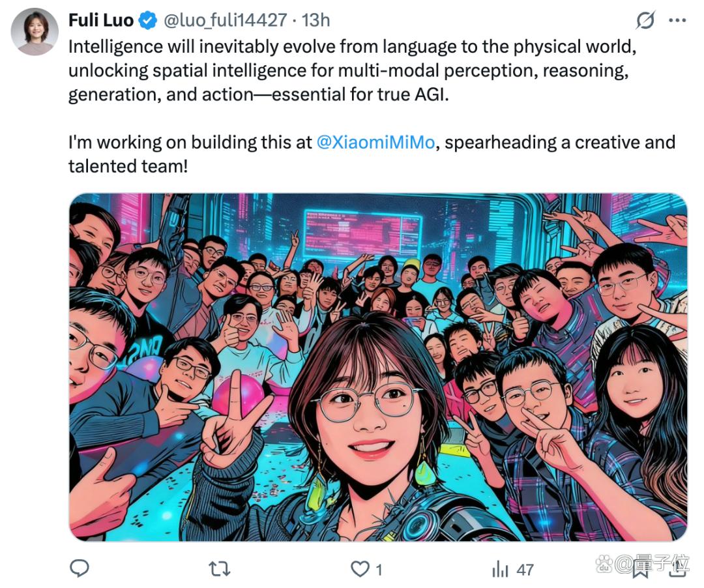Click the blue verified badge
The width and height of the screenshot is (704, 588).
click(147, 21)
